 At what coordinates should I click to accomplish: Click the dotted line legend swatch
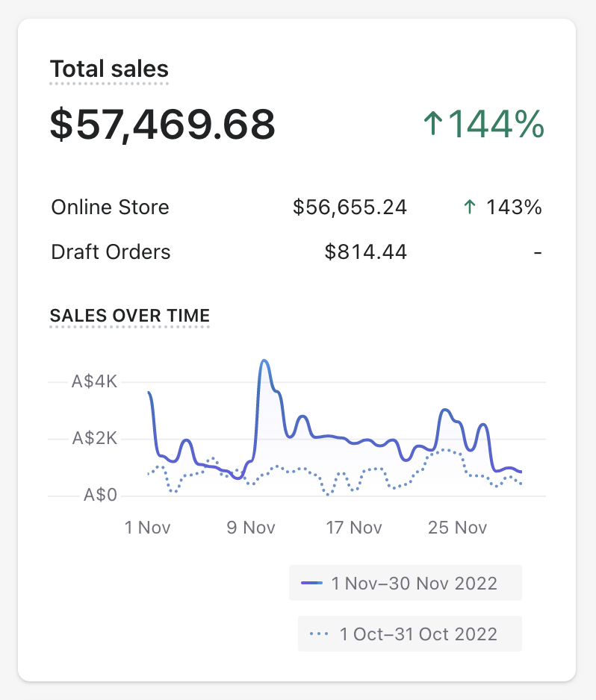pos(319,634)
